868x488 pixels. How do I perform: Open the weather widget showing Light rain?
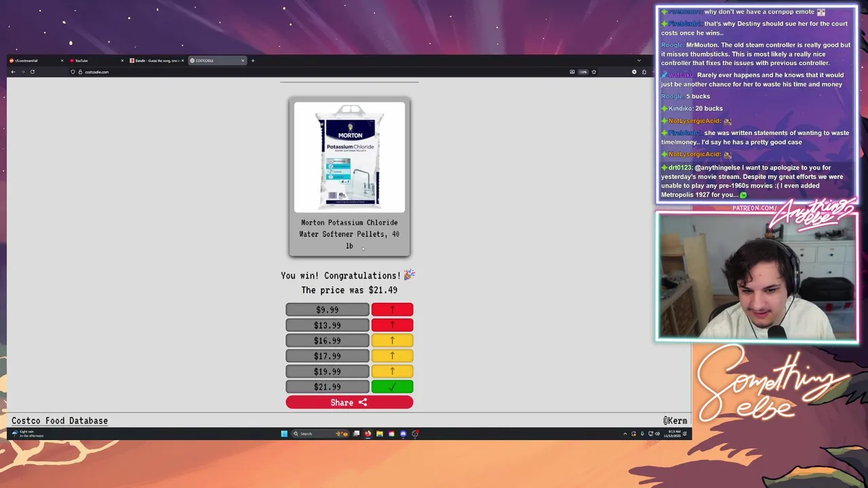[27, 434]
